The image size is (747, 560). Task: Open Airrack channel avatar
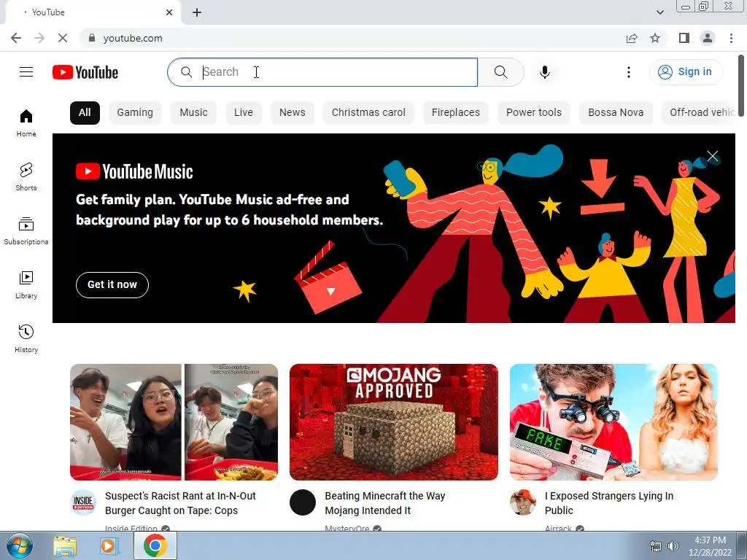pos(522,502)
